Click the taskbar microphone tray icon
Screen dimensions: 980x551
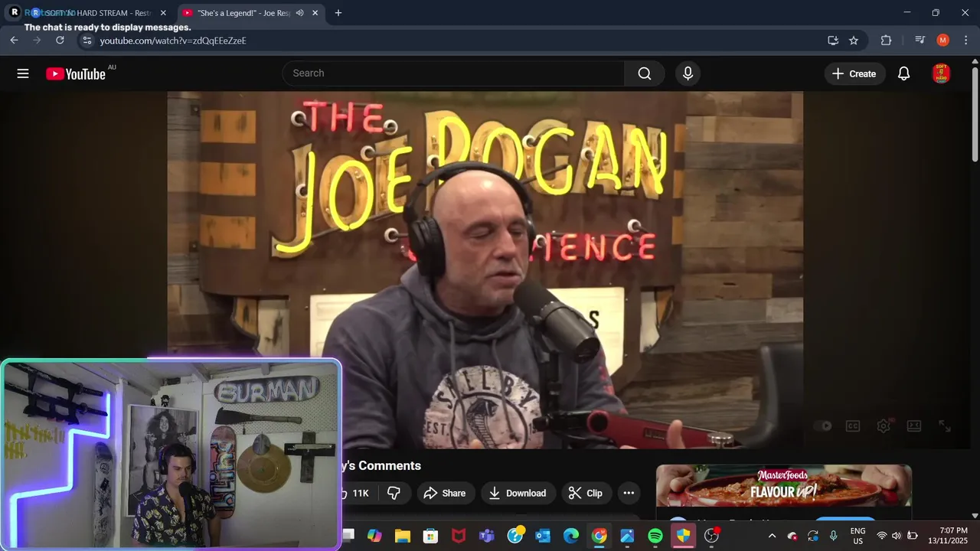(833, 536)
